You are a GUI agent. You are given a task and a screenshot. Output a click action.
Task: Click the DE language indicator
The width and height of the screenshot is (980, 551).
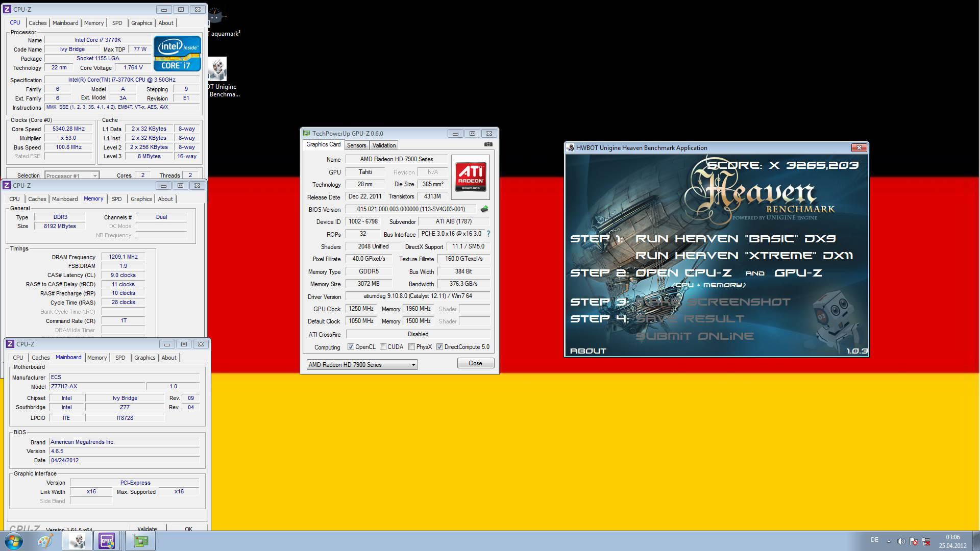[874, 540]
